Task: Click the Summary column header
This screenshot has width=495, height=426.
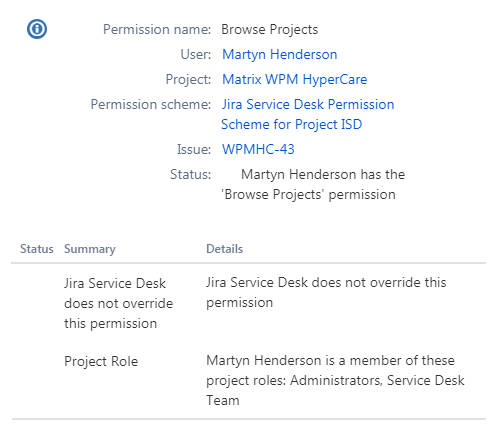Action: [90, 249]
